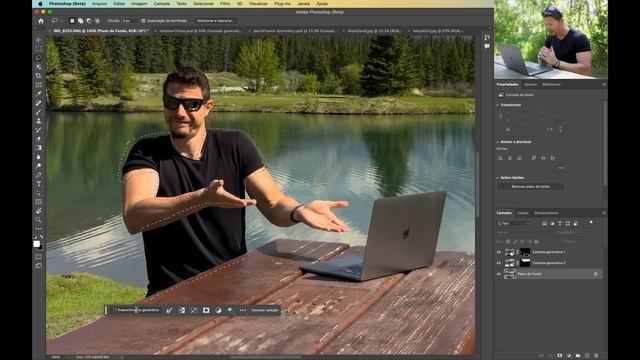The width and height of the screenshot is (640, 360).
Task: Select the Type tool
Action: [x=38, y=184]
